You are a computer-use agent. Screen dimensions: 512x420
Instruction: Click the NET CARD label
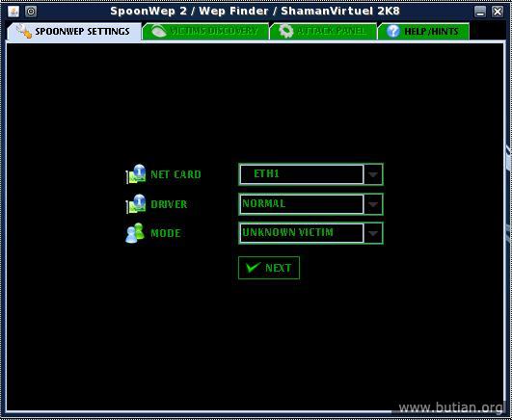pyautogui.click(x=175, y=174)
